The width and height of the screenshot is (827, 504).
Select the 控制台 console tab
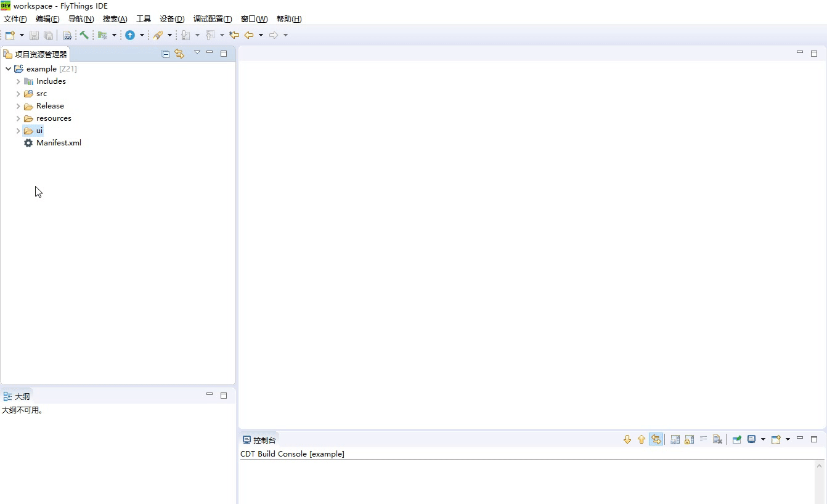[x=259, y=440]
